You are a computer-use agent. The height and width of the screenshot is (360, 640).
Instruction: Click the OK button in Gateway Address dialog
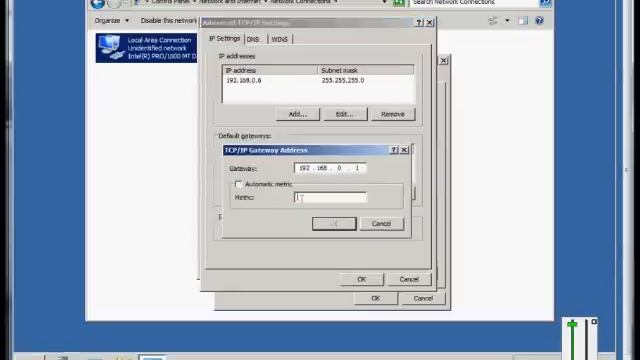[334, 224]
